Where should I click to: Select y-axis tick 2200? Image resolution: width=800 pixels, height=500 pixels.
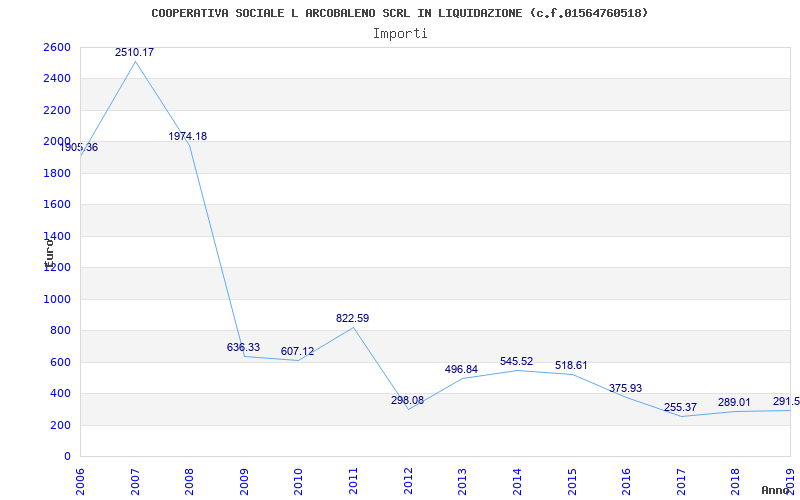pyautogui.click(x=57, y=110)
